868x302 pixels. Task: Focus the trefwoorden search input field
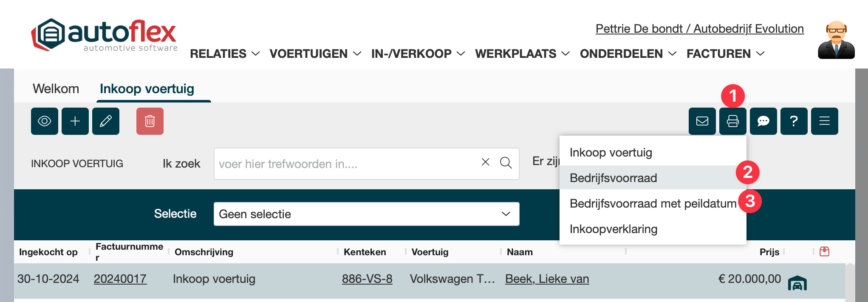[x=346, y=164]
